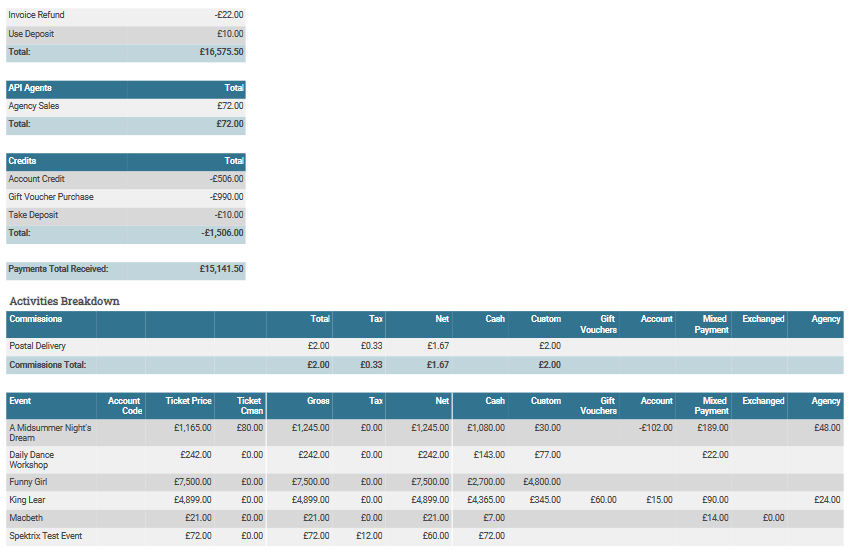Click the £189.00 mixed payment value

[x=713, y=428]
